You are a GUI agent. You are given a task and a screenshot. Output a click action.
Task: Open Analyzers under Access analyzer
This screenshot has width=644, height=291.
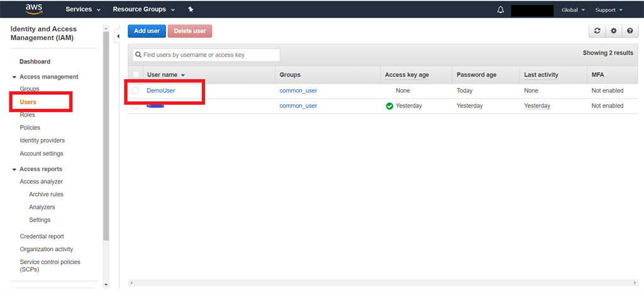tap(42, 207)
